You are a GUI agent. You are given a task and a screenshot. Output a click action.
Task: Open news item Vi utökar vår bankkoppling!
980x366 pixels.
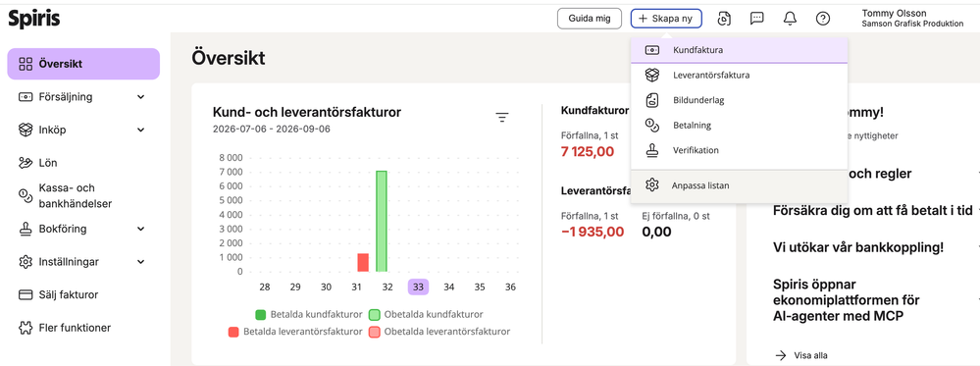(x=857, y=247)
